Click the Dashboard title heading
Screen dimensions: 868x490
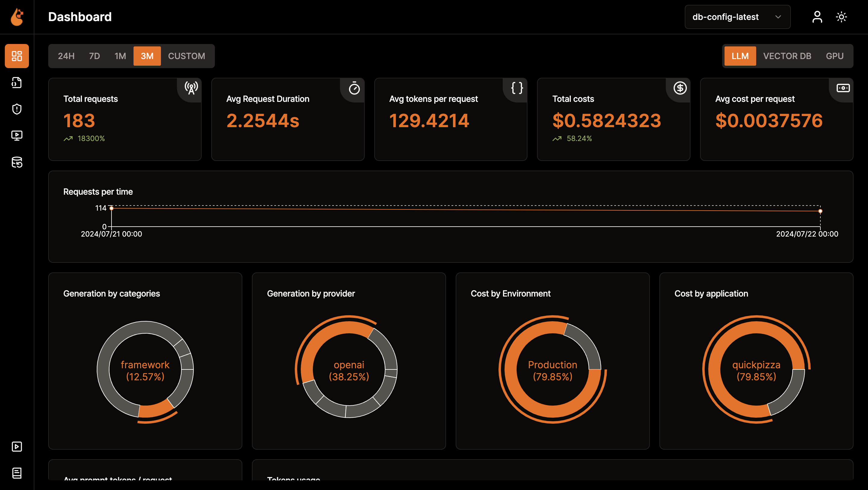pos(80,17)
